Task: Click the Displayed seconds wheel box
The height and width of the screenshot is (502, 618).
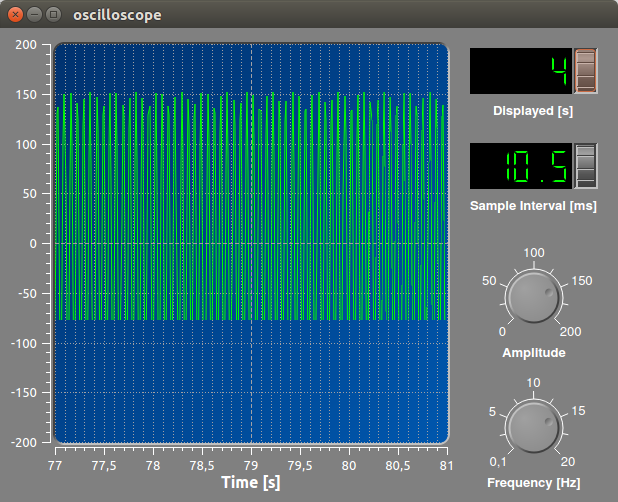Action: pos(585,71)
